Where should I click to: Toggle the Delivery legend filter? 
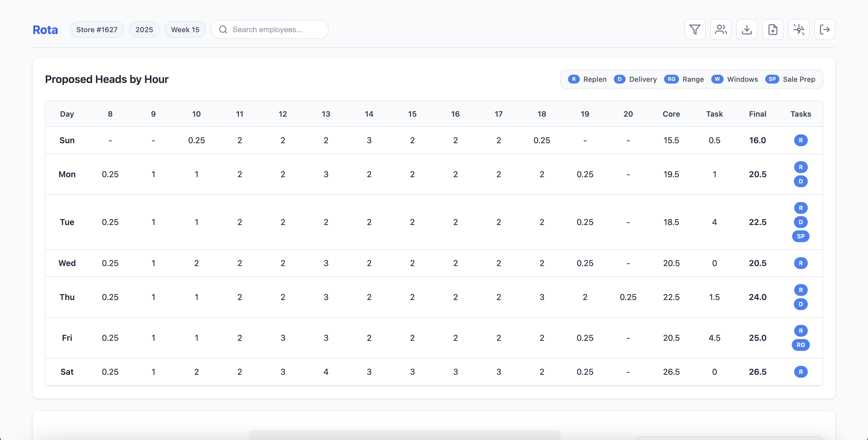point(635,79)
